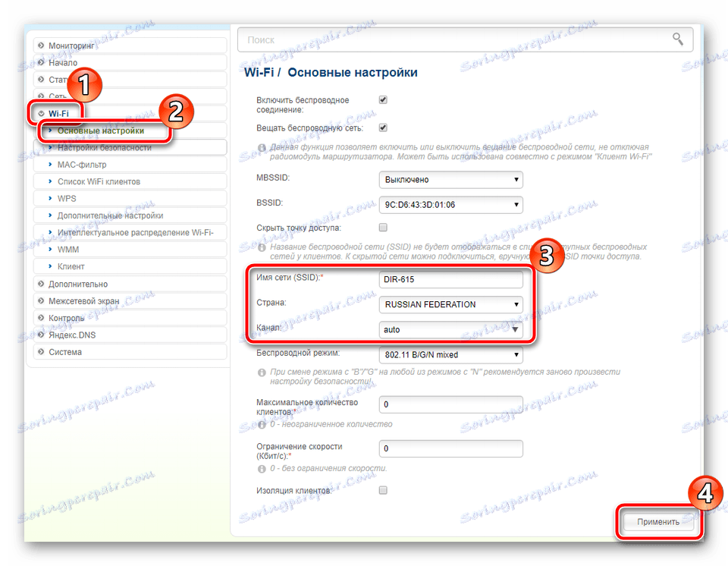The image size is (728, 566).
Task: Open the BSSID dropdown
Action: [450, 205]
